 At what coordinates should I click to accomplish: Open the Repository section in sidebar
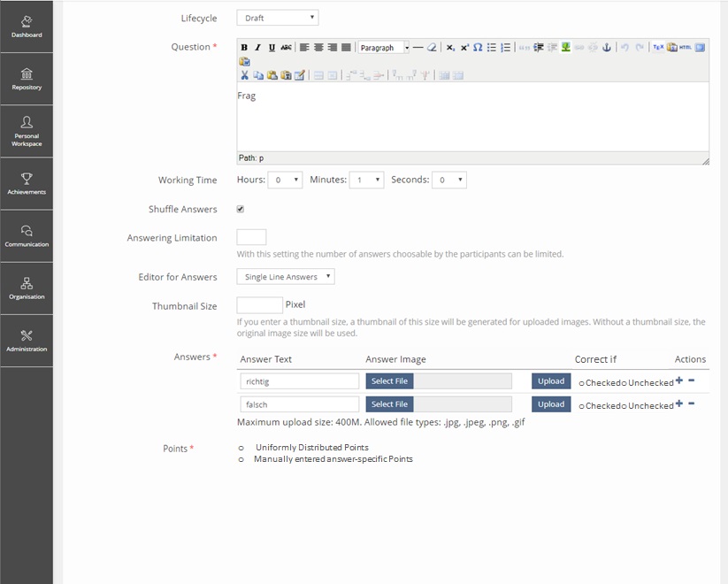coord(27,79)
